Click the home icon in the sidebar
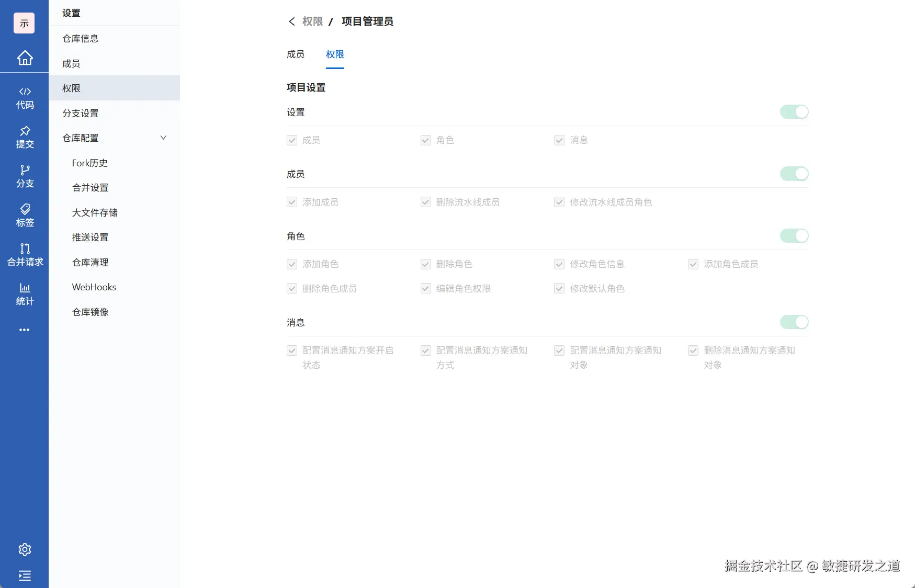The height and width of the screenshot is (588, 915). [25, 58]
